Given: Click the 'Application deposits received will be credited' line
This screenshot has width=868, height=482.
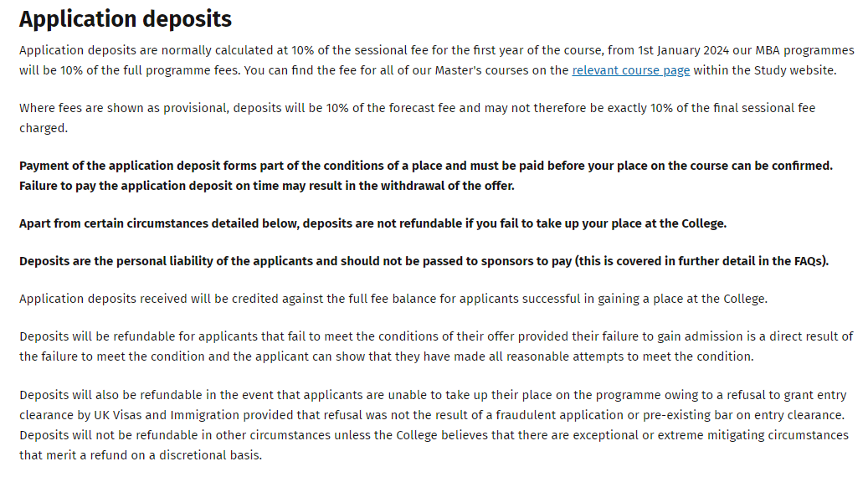Looking at the screenshot, I should click(393, 299).
